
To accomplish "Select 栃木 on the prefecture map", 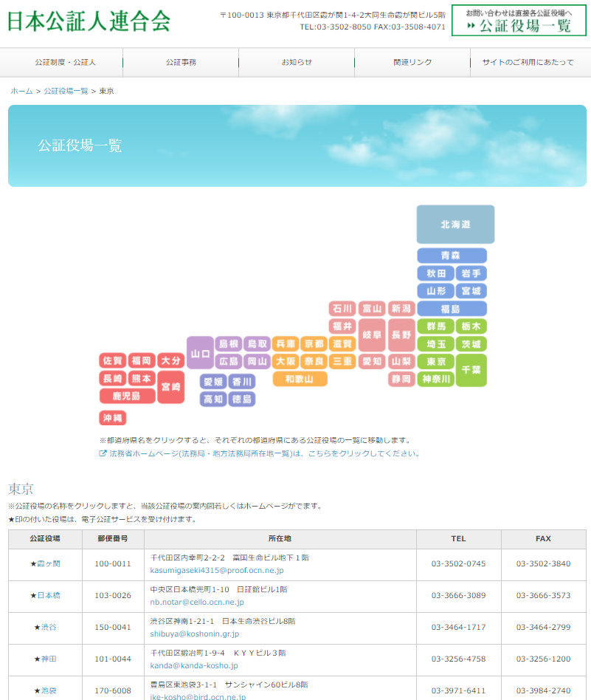I will 471,326.
